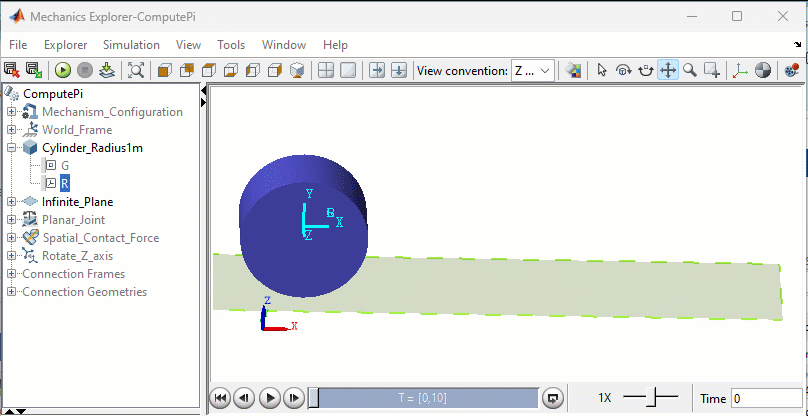The height and width of the screenshot is (416, 808).
Task: Collapse the Cylinder_Radius1m tree node
Action: pyautogui.click(x=11, y=148)
